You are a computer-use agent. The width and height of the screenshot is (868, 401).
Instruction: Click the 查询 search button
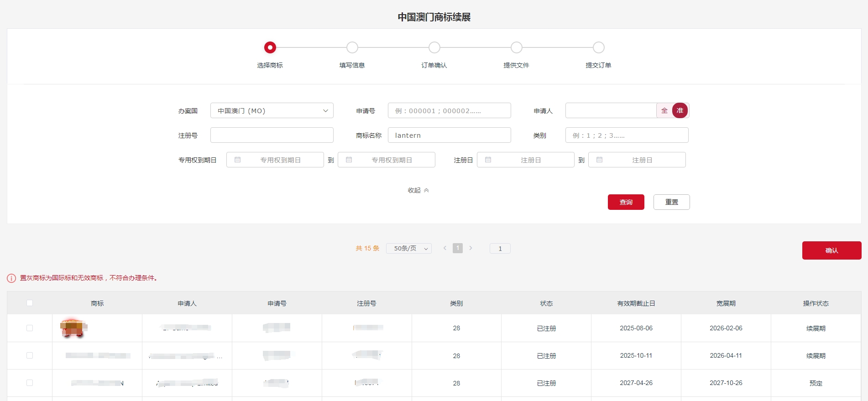(x=626, y=202)
